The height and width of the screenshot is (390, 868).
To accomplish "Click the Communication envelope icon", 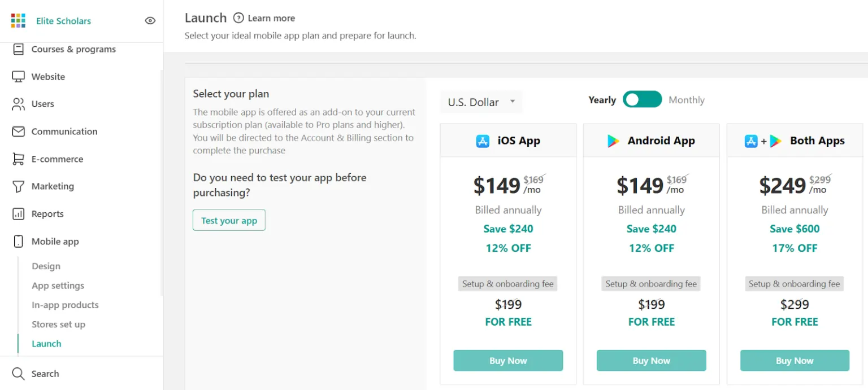I will (18, 131).
